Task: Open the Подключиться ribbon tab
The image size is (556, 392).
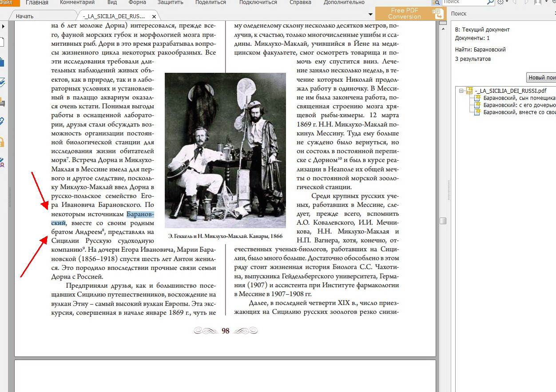Action: (x=258, y=2)
